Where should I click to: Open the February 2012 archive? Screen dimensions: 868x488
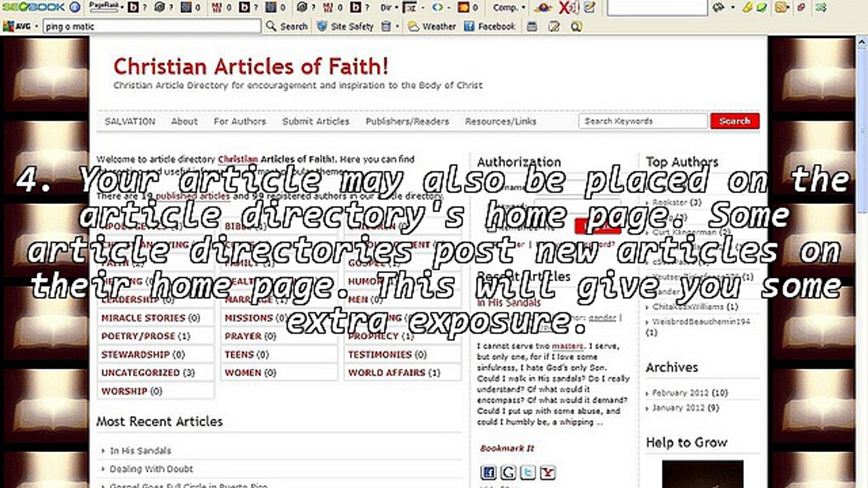click(x=680, y=393)
